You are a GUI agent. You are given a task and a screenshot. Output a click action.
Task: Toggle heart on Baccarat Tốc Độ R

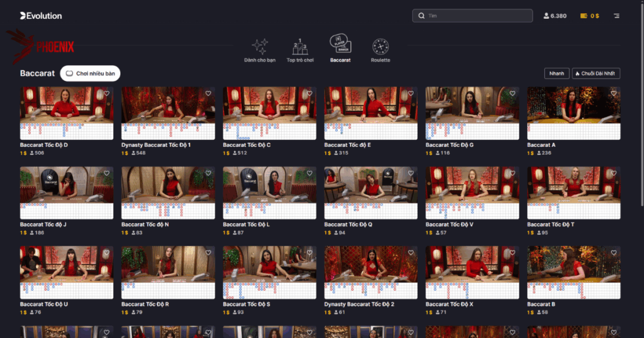(x=208, y=253)
